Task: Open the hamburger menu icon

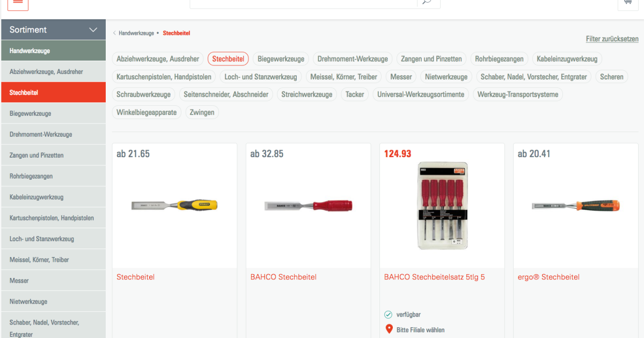Action: tap(18, 3)
